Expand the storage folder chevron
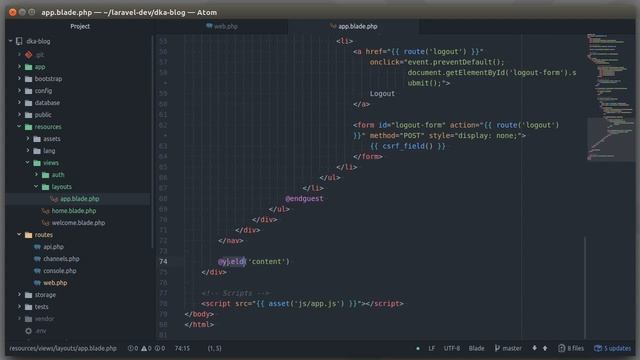This screenshot has height=360, width=640. pyautogui.click(x=19, y=294)
